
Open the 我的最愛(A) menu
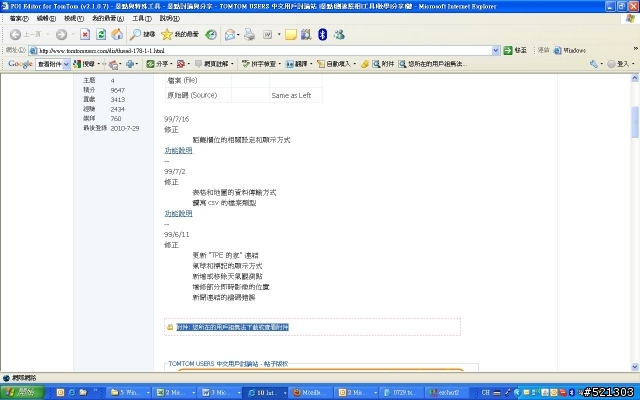pyautogui.click(x=108, y=18)
